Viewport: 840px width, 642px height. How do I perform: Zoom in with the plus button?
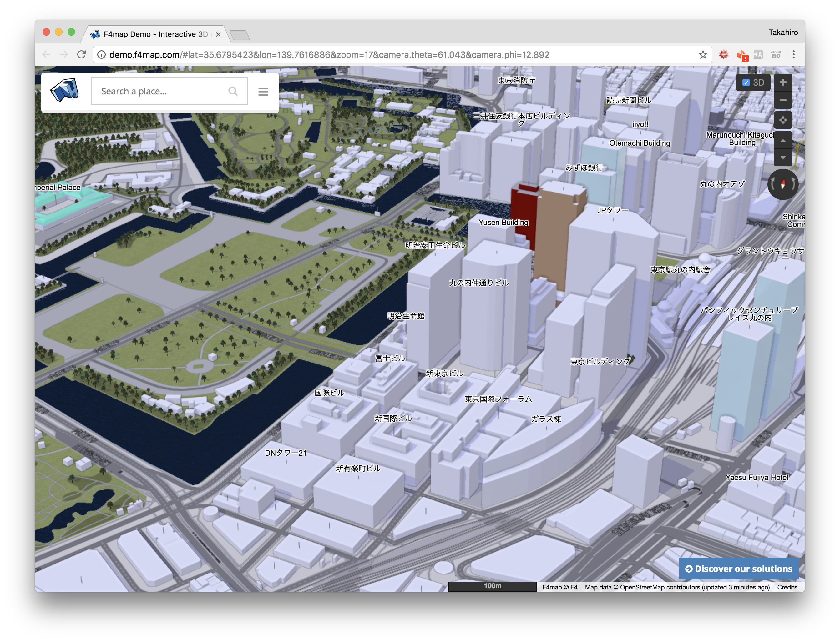tap(783, 82)
